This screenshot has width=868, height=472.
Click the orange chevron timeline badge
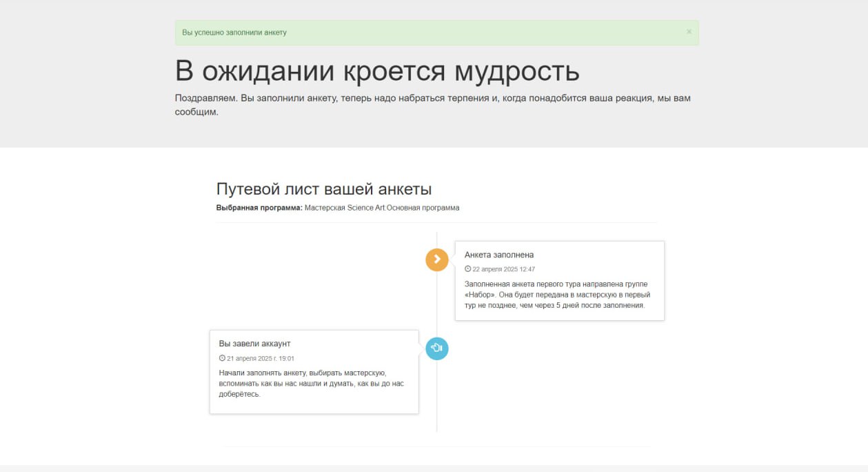[437, 259]
